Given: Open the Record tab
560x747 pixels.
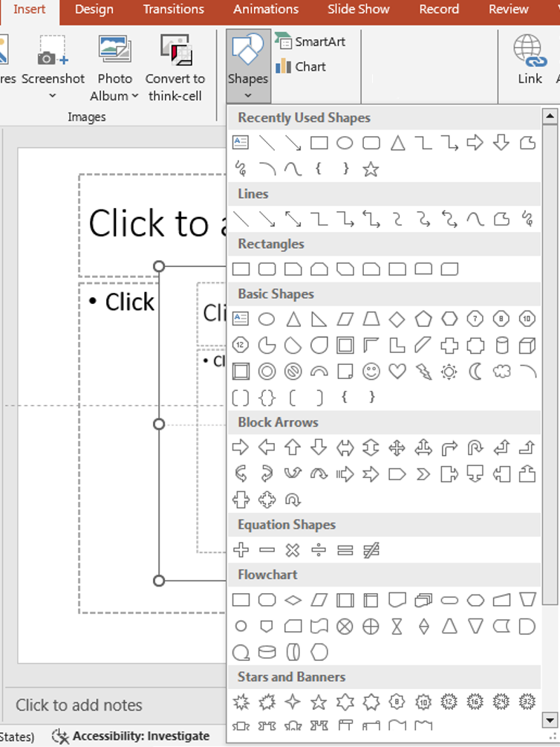Looking at the screenshot, I should (439, 9).
